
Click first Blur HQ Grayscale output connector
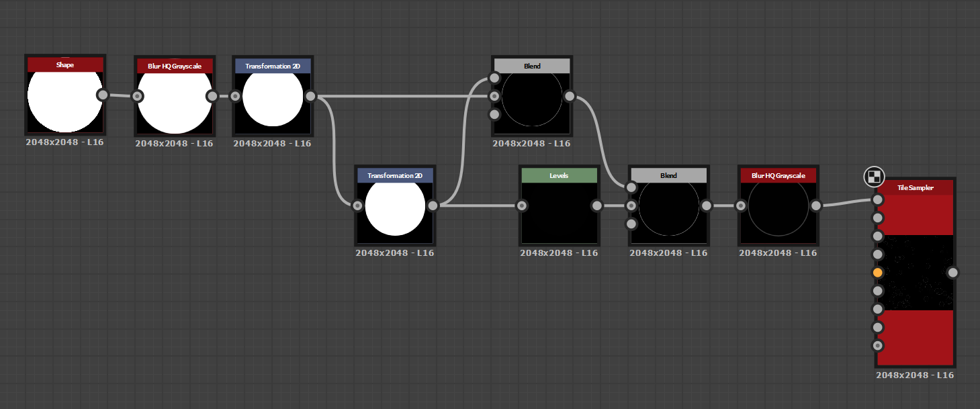click(212, 96)
